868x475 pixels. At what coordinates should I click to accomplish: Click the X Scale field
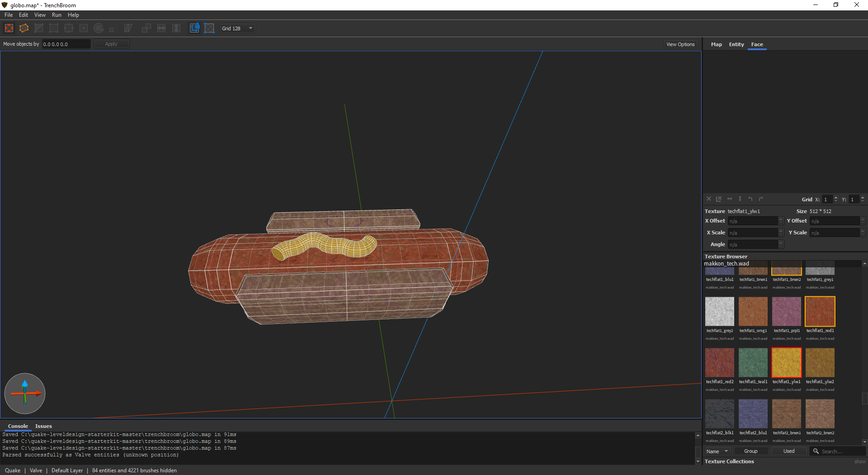[755, 233]
